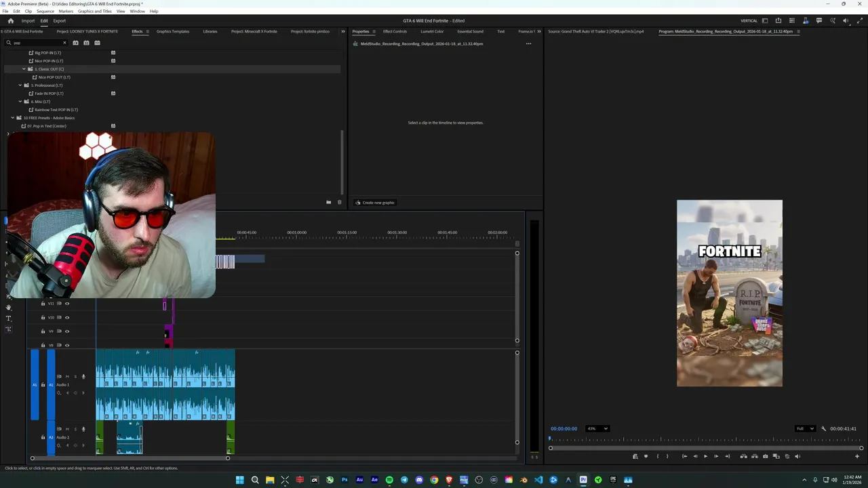Open Adobe Premiere from the taskbar
Screen dimensions: 868x488
[x=583, y=480]
